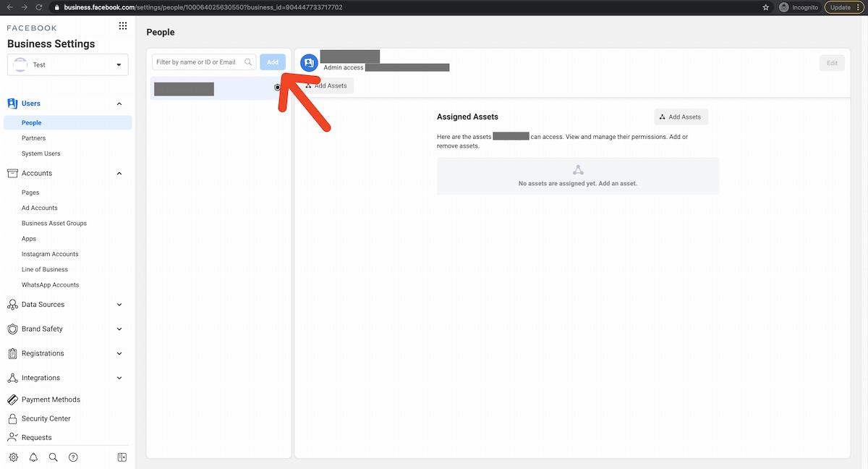Click the Data Sources icon
The height and width of the screenshot is (469, 868).
pos(12,305)
